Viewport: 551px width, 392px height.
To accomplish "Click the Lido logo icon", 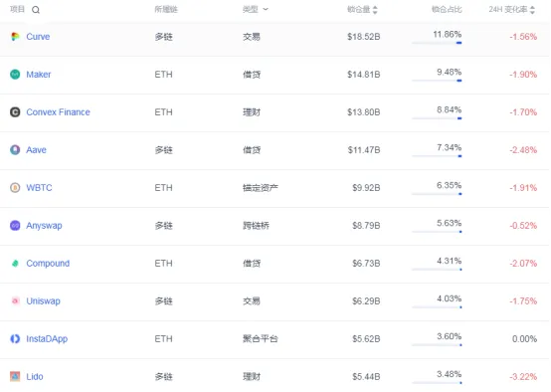I will [x=15, y=376].
